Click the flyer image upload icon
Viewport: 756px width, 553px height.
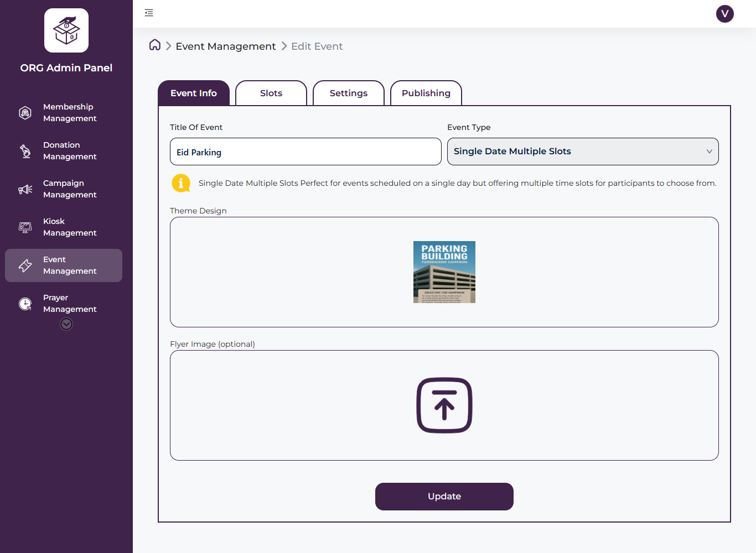tap(444, 405)
